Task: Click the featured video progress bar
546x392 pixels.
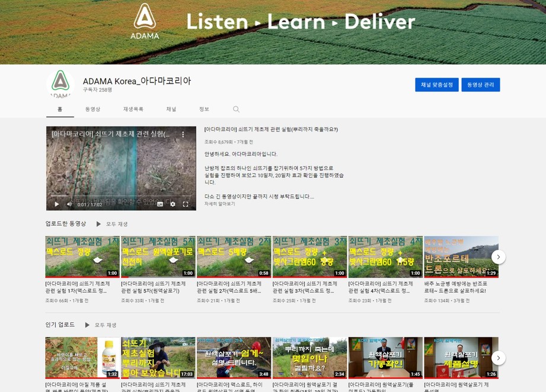Action: 121,196
